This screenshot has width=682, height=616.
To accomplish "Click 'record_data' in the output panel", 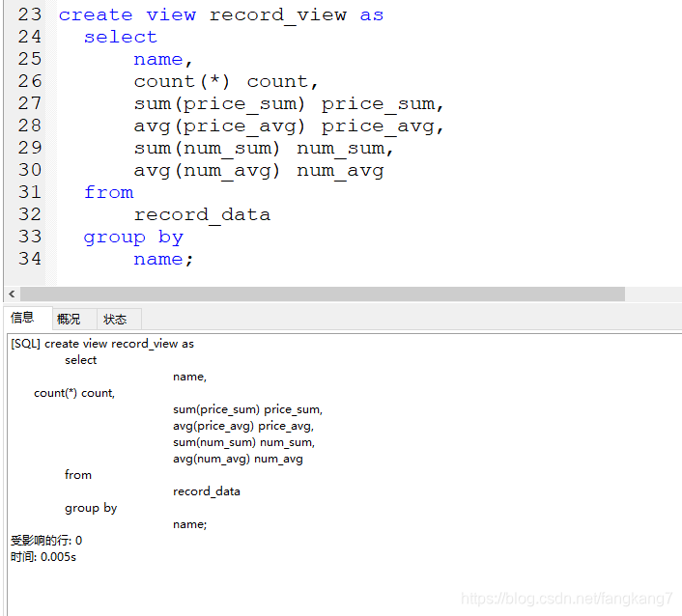I will click(x=207, y=491).
